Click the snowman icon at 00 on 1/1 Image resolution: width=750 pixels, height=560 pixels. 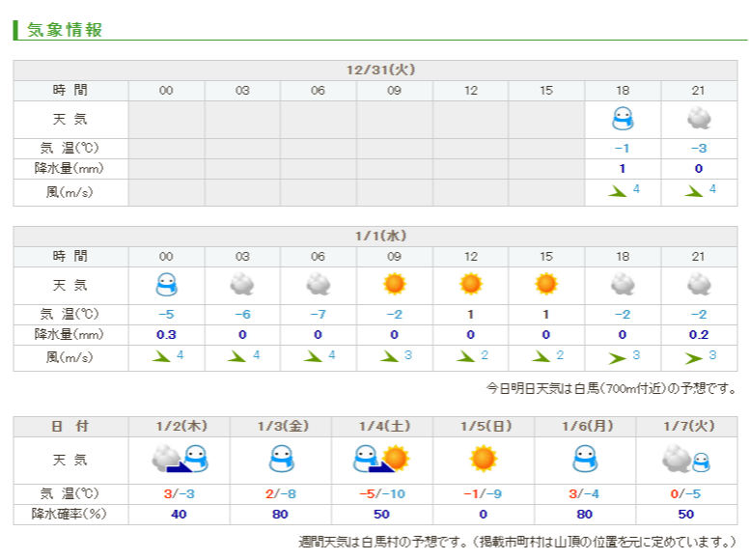point(166,285)
